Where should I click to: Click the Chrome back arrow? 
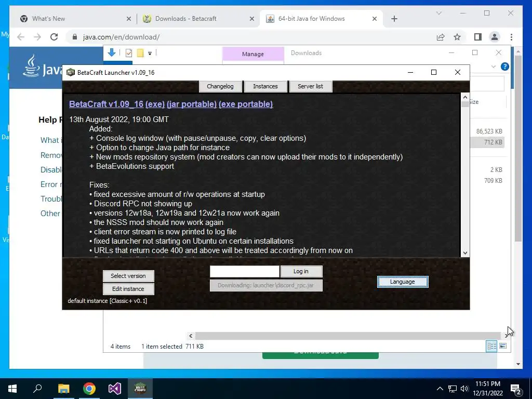coord(21,37)
